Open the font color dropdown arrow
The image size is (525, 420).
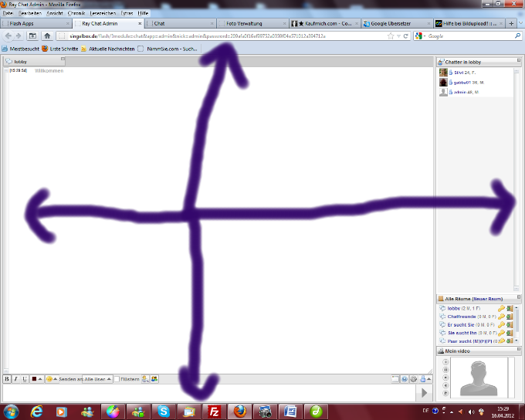(40, 379)
